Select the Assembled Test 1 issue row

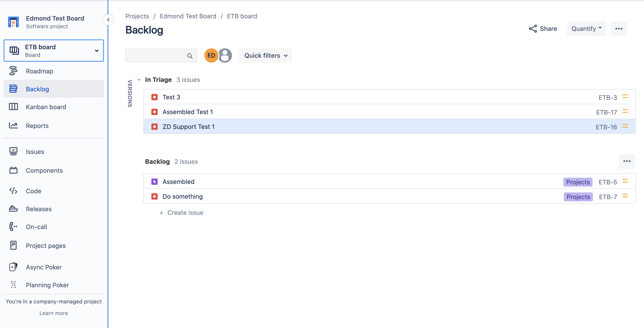coord(389,112)
